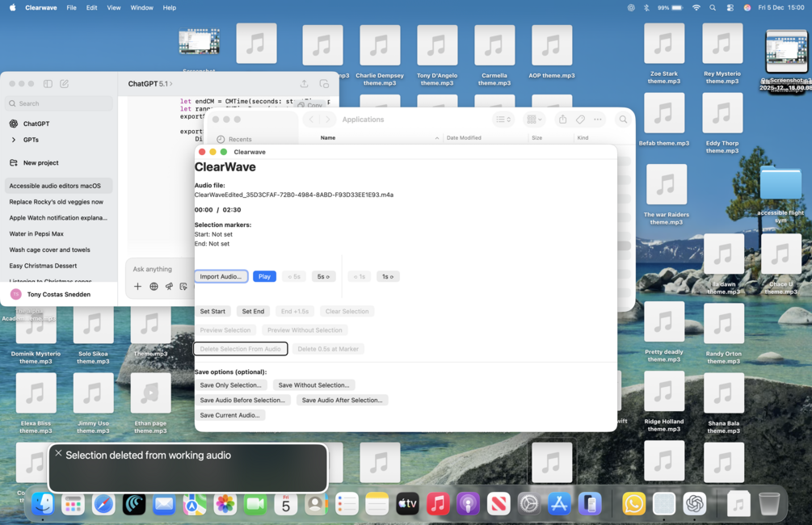Open Finder from the dock
The width and height of the screenshot is (812, 525).
(x=43, y=504)
